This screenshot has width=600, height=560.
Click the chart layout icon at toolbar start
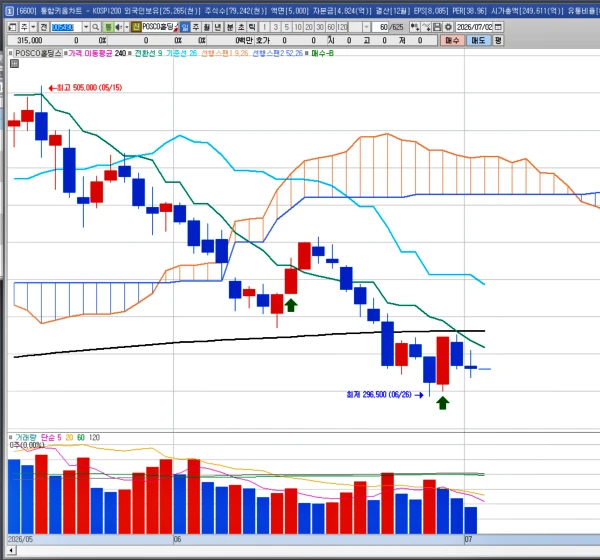point(12,27)
